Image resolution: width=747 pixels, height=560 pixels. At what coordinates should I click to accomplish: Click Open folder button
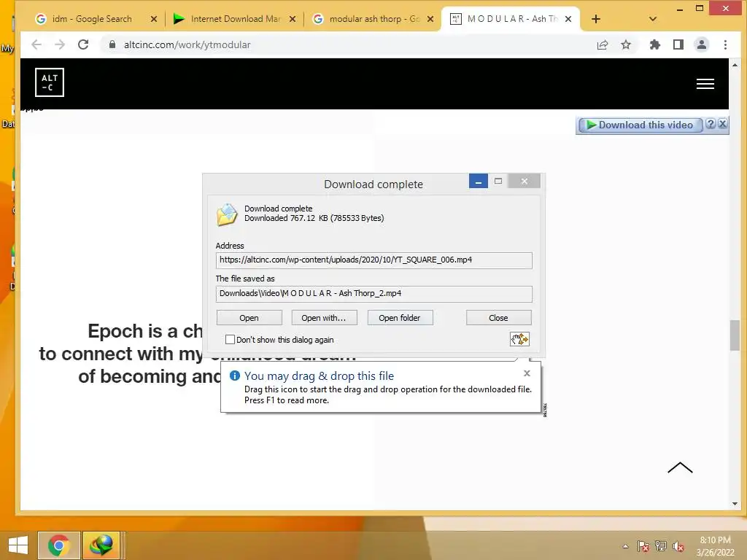400,318
